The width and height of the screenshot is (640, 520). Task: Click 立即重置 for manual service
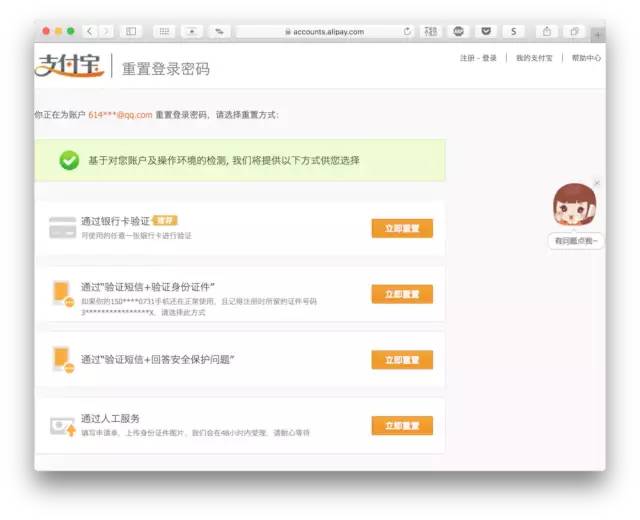click(x=402, y=425)
